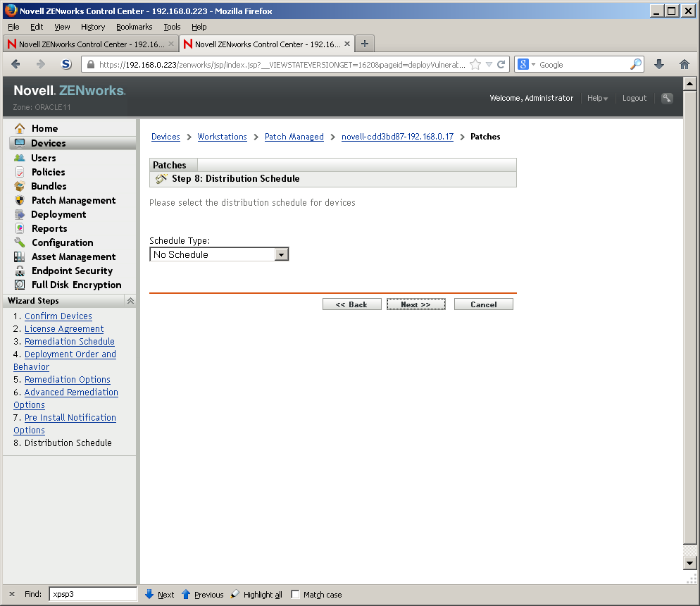The image size is (700, 606).
Task: Open the Tools menu
Action: 172,27
